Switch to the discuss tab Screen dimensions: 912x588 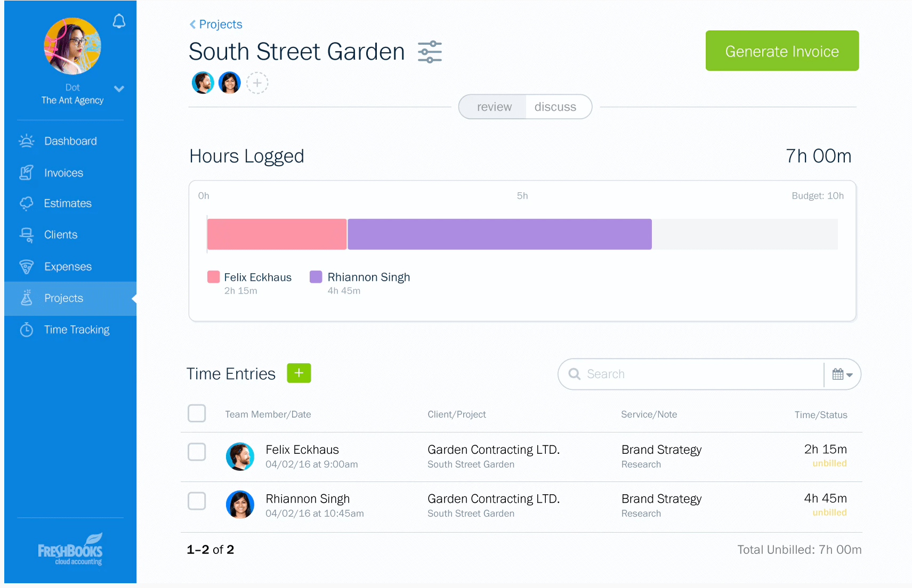555,107
